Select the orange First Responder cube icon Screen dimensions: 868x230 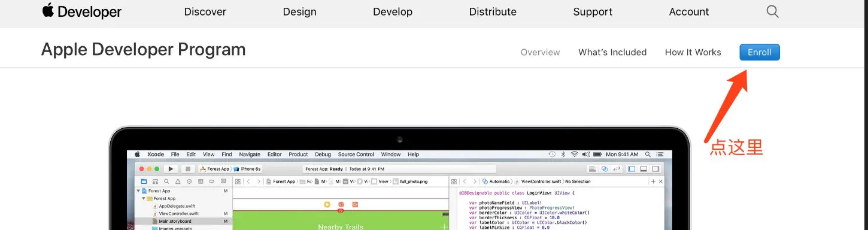(x=341, y=204)
